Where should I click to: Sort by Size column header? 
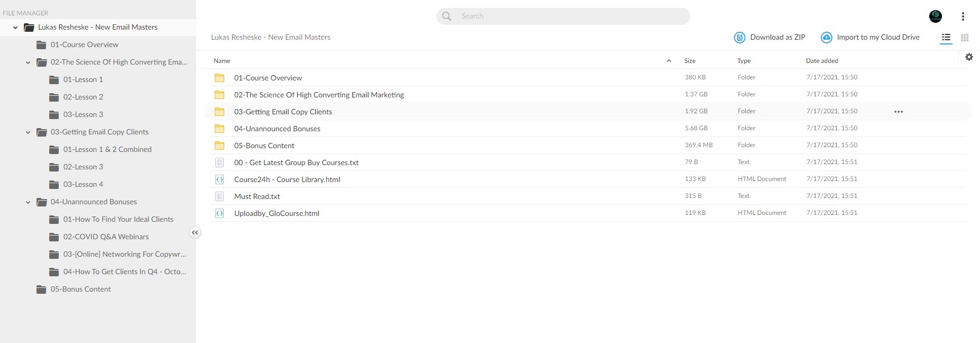coord(690,61)
